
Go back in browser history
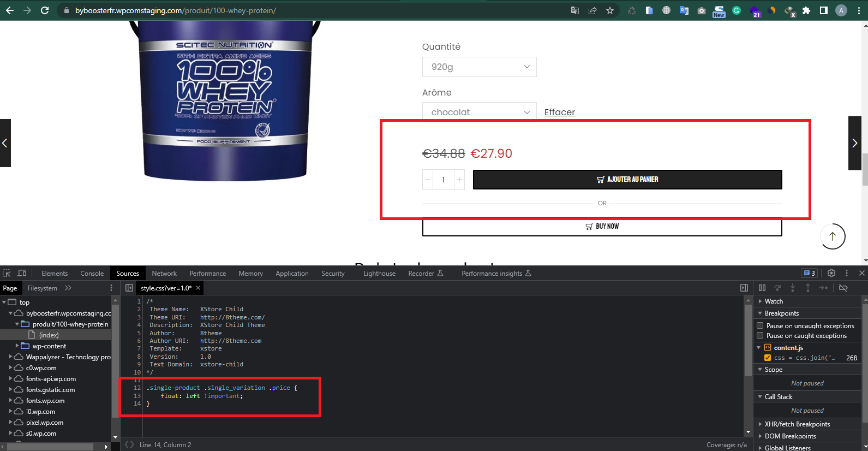[10, 10]
